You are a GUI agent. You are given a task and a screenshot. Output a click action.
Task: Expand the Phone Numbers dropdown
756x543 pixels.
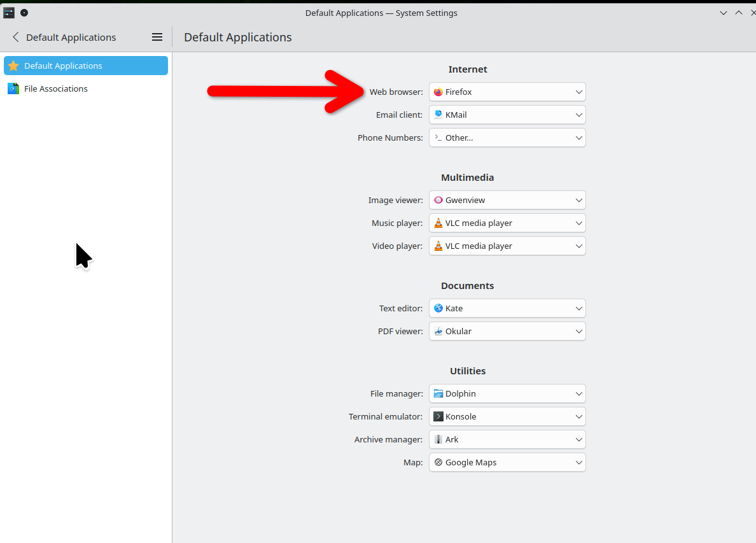(x=507, y=138)
